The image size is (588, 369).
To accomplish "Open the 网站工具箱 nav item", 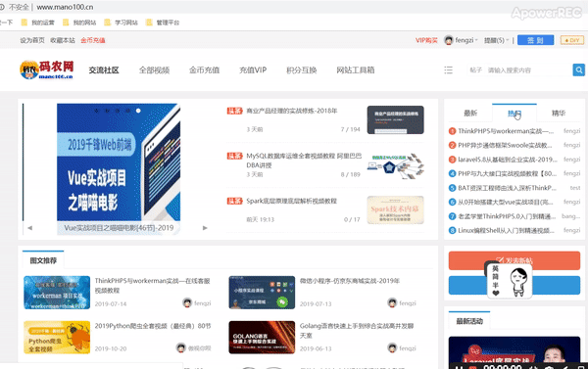I will (356, 70).
